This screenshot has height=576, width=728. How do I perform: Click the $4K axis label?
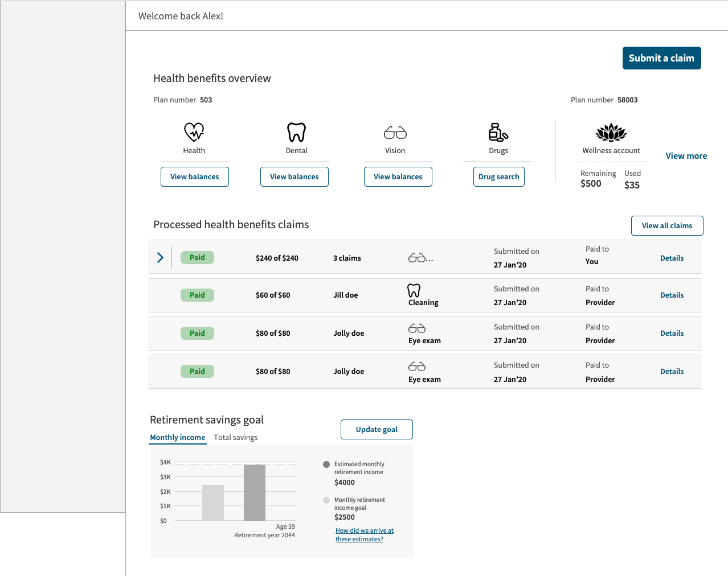coord(165,462)
